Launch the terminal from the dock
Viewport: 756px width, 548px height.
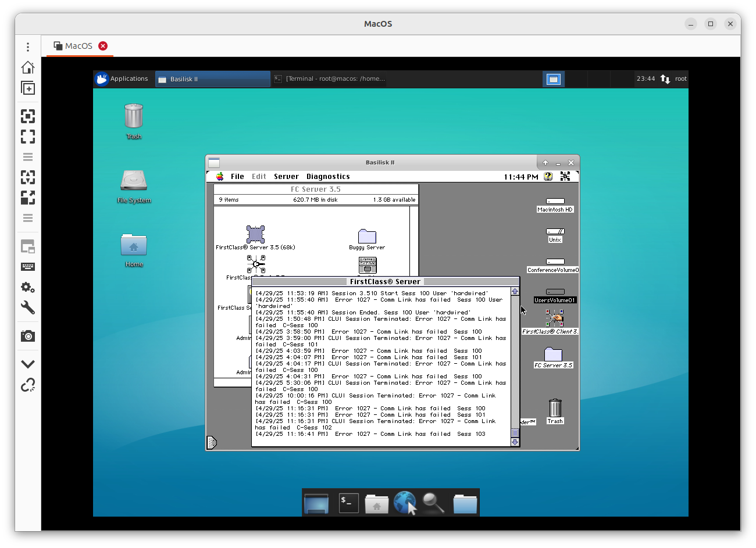348,503
